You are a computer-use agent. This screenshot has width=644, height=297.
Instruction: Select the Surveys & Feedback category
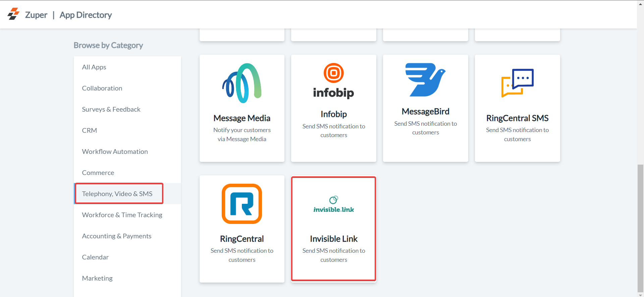pos(127,109)
